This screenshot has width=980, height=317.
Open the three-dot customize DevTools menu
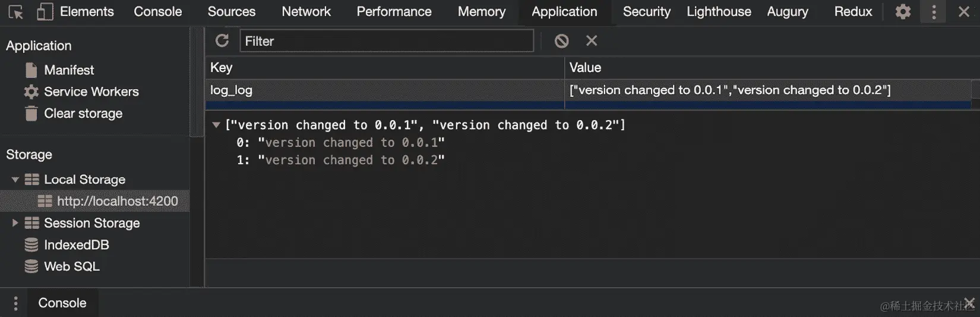point(934,12)
